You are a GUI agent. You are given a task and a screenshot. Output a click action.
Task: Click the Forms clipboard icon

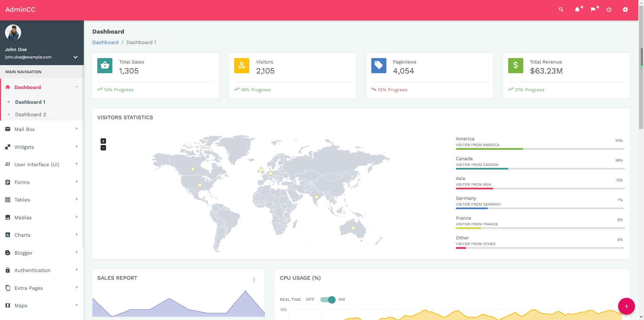click(8, 182)
